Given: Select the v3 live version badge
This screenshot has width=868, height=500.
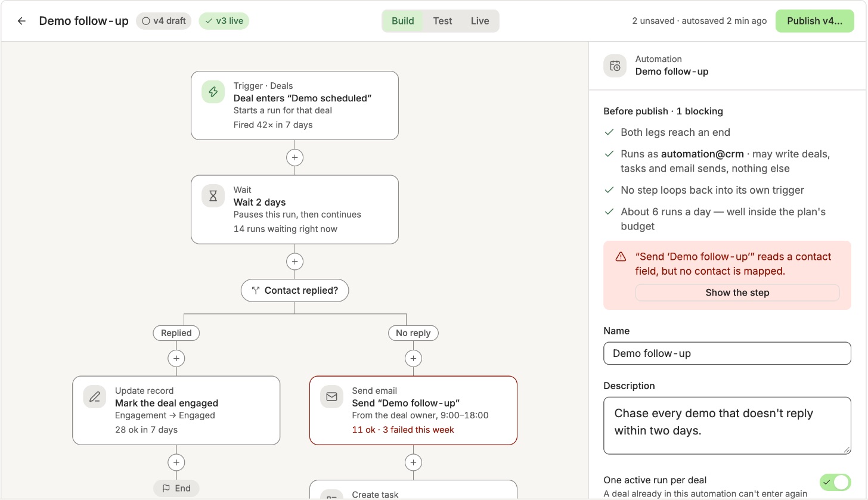Looking at the screenshot, I should pos(224,21).
